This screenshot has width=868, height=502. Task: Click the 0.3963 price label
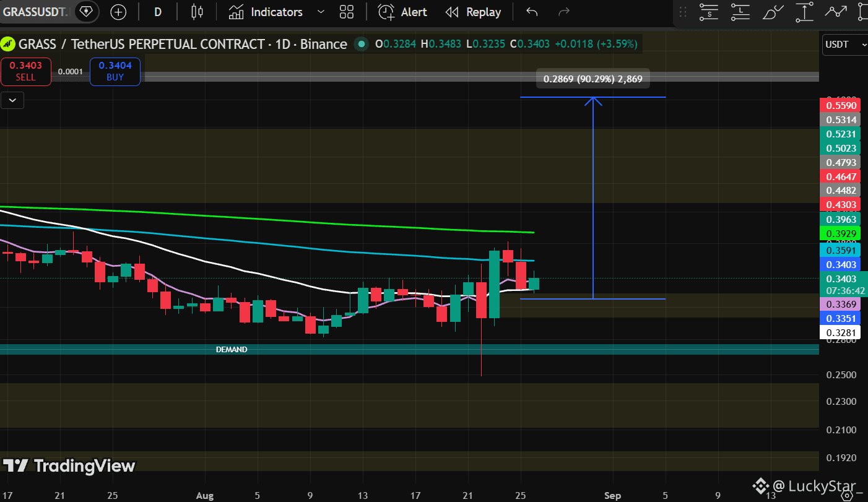click(x=841, y=219)
